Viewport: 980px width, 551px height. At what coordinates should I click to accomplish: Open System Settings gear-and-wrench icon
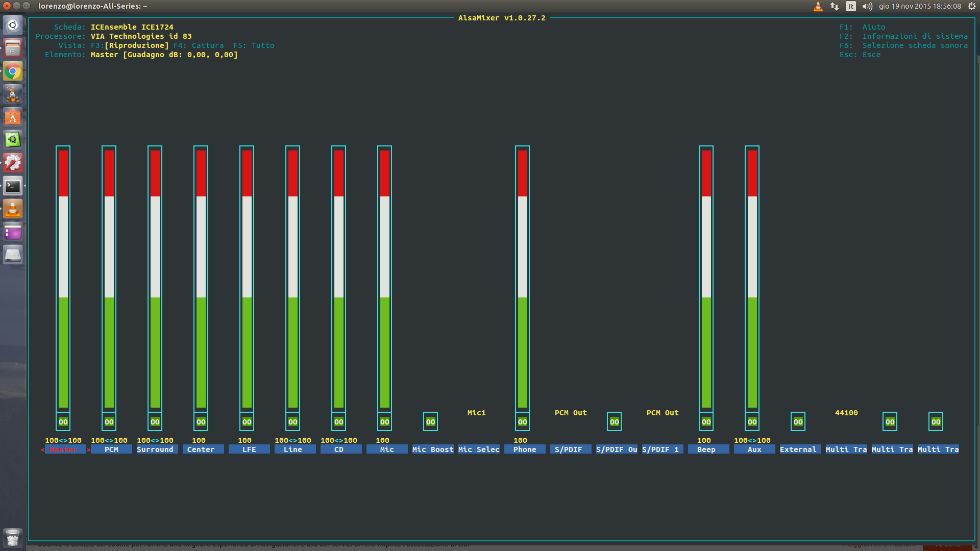tap(13, 163)
